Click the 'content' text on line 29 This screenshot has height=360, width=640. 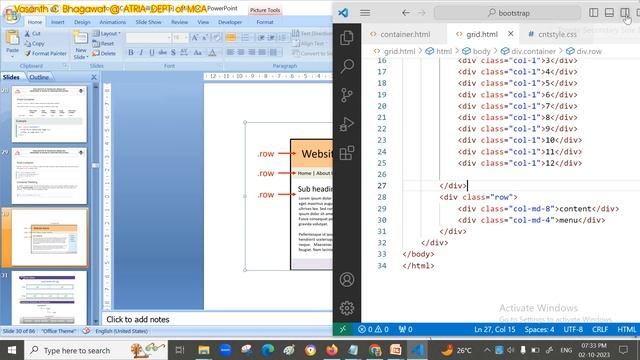[x=575, y=209]
